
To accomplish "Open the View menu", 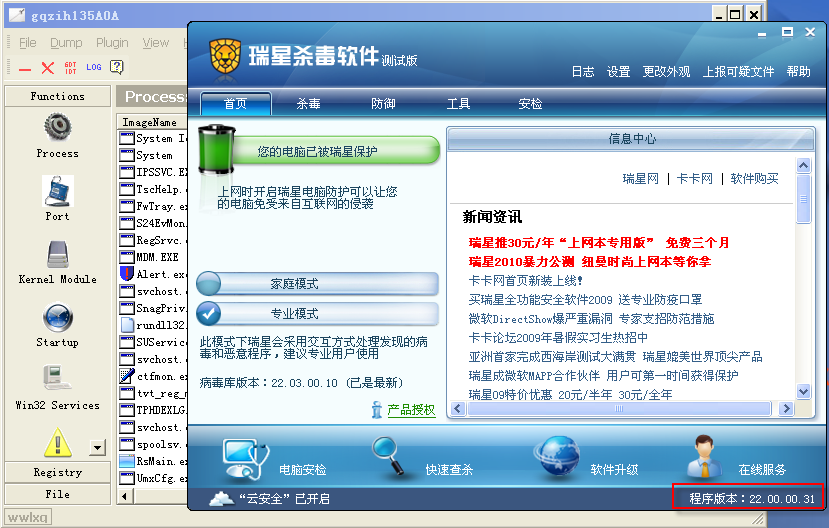I will click(155, 43).
